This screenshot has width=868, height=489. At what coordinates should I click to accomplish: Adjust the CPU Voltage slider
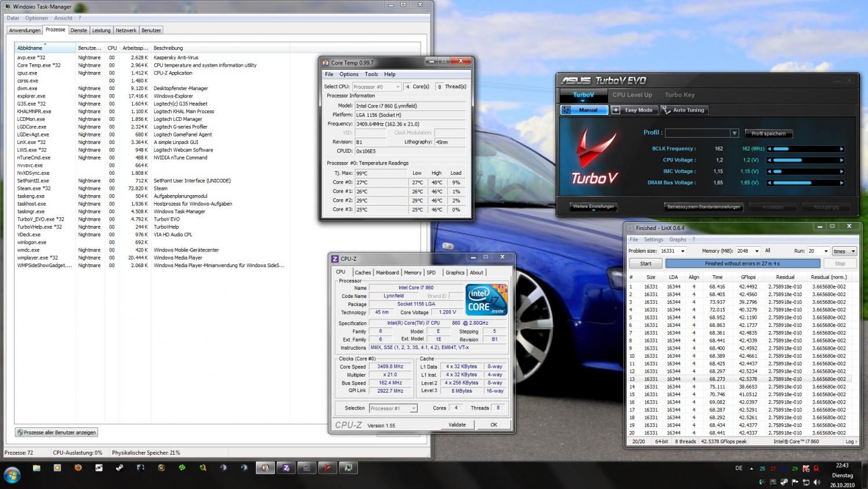(x=805, y=160)
